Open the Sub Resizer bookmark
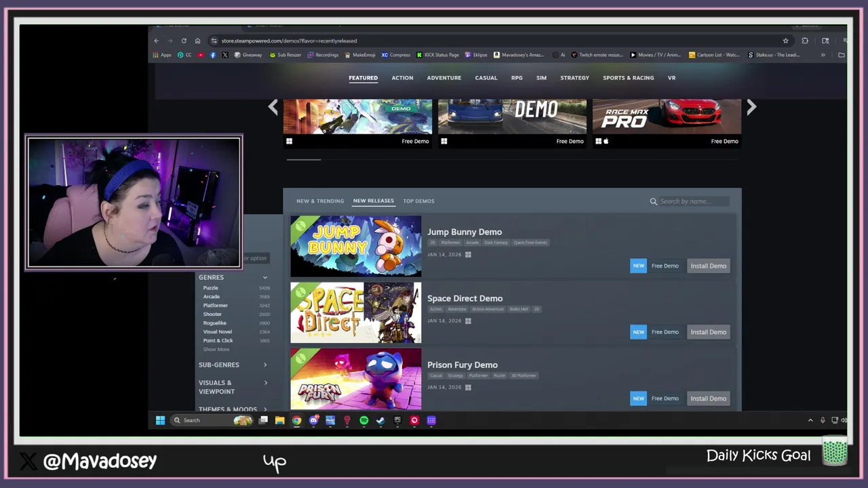 [285, 55]
